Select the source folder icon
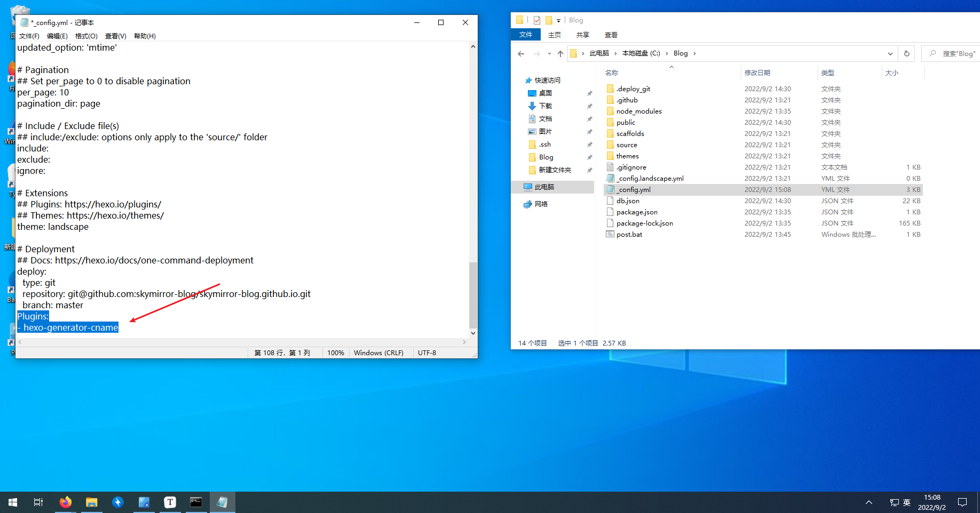The width and height of the screenshot is (980, 513). 610,145
